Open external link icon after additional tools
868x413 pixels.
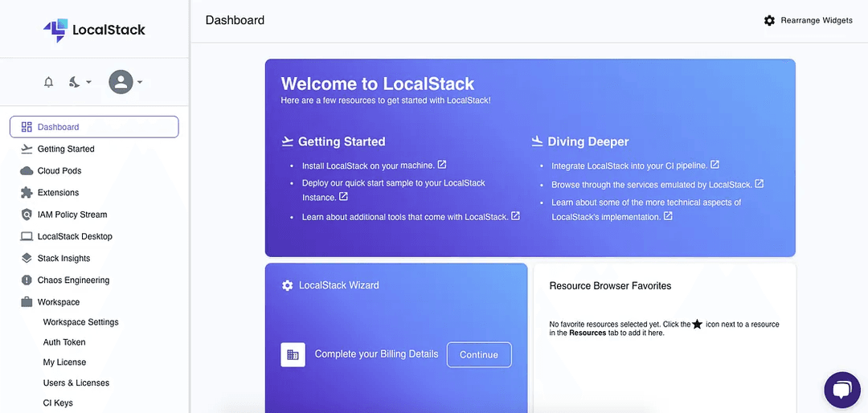(x=515, y=216)
